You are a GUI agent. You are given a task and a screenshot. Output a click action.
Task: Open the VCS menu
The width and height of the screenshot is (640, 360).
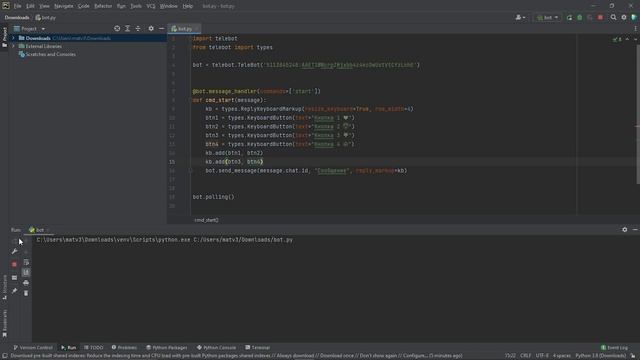151,6
